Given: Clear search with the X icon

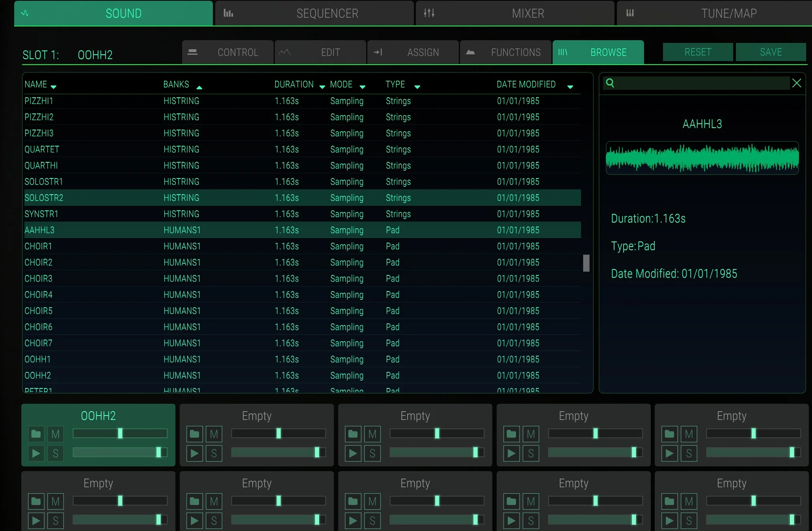Looking at the screenshot, I should (x=797, y=83).
